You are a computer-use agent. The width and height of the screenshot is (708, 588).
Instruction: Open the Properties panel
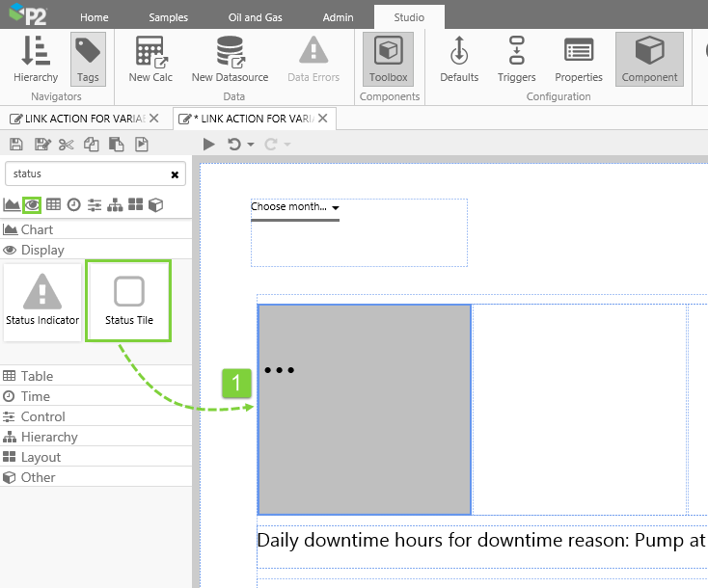point(579,59)
